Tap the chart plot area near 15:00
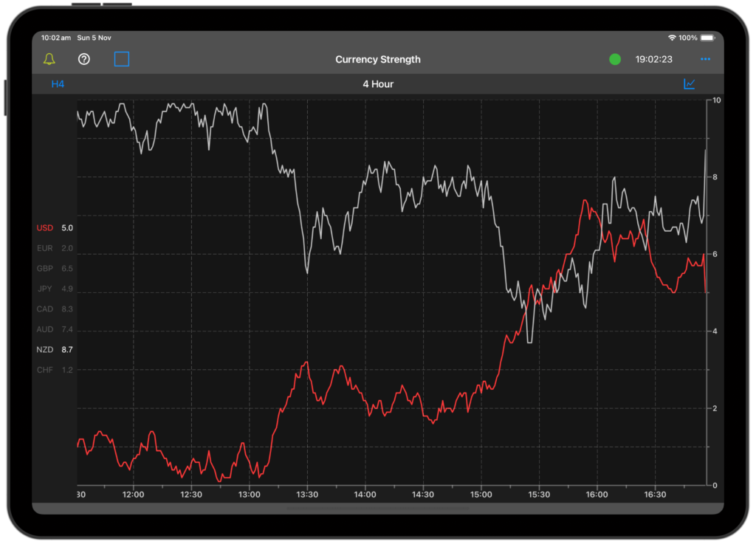756x547 pixels. [481, 295]
